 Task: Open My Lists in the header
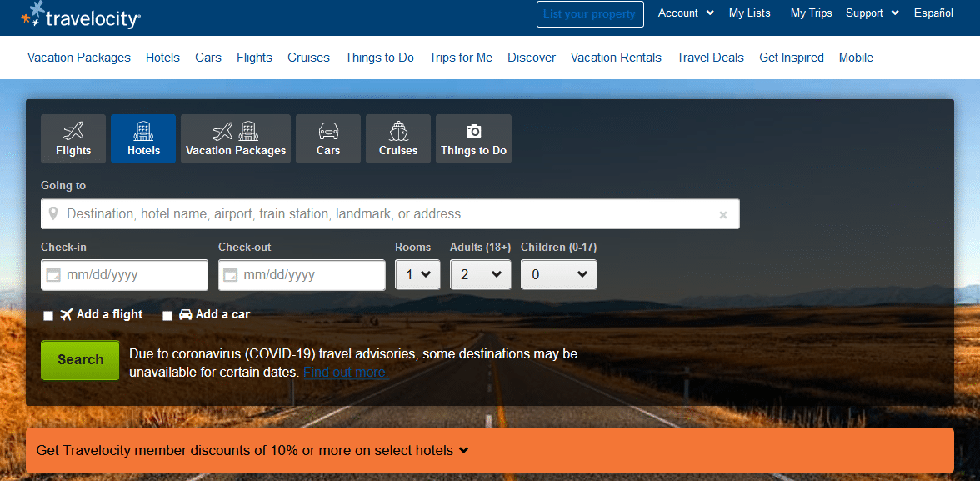749,13
